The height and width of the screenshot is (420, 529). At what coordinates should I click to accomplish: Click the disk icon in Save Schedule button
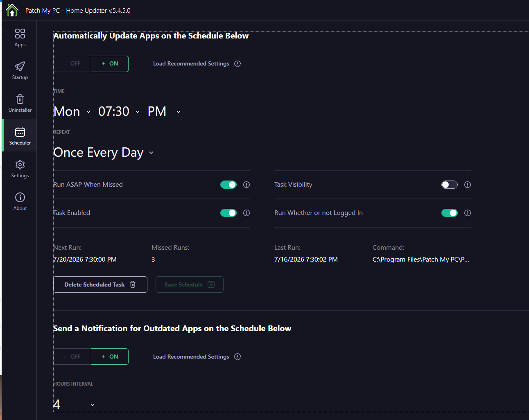click(x=211, y=285)
